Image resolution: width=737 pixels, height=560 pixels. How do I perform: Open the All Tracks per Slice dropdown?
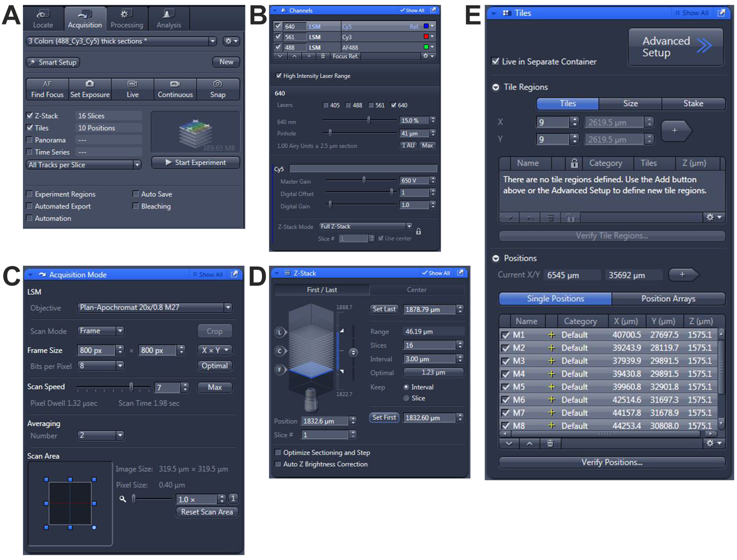84,164
